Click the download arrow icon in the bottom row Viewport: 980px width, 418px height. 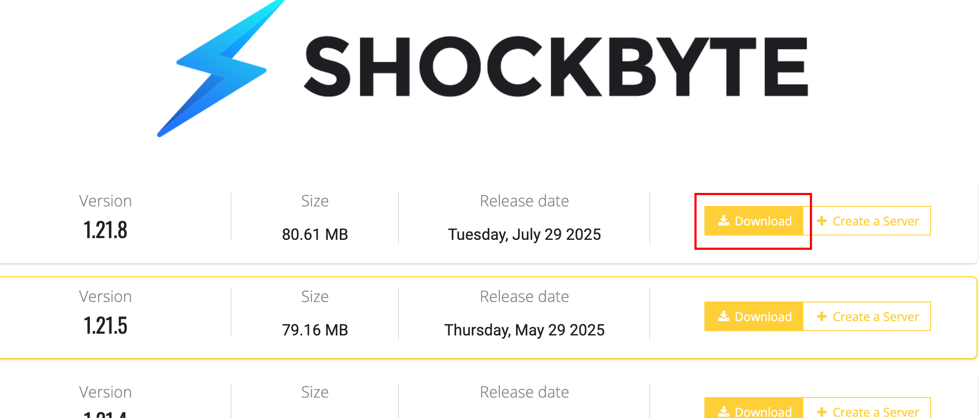723,411
